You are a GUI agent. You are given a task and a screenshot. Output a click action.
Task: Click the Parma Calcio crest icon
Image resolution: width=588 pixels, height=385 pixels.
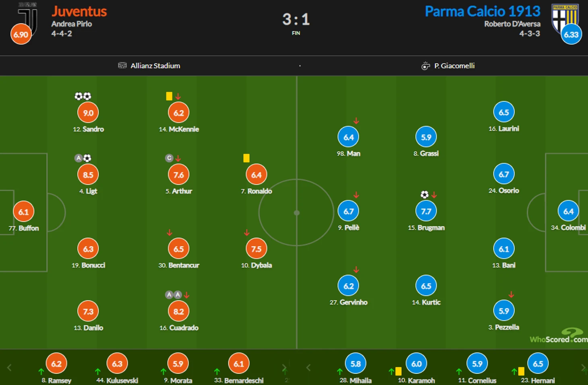(565, 18)
